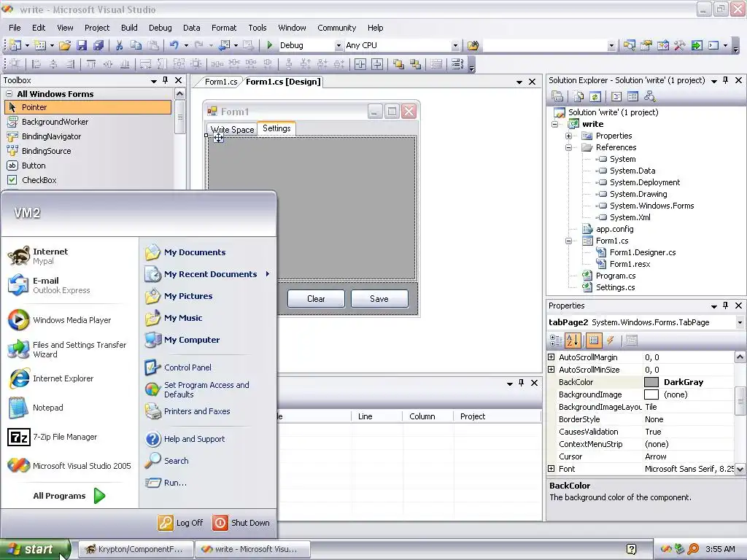
Task: Select the Write Space tab on Form1
Action: pos(232,130)
